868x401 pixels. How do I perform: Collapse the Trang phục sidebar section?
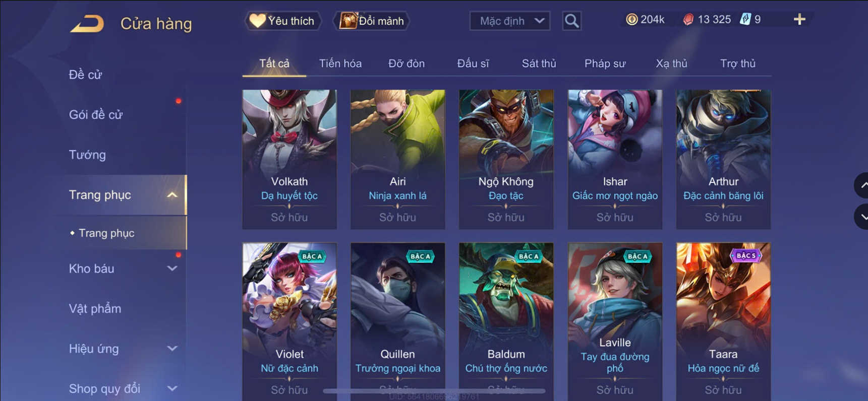point(172,195)
